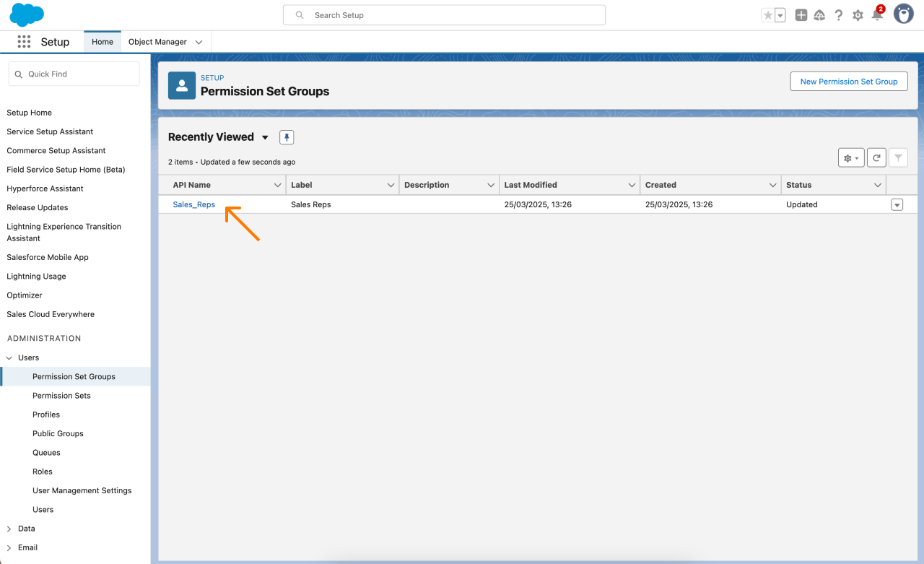Screen dimensions: 924x564
Task: Open Roles in the sidebar
Action: click(x=43, y=472)
